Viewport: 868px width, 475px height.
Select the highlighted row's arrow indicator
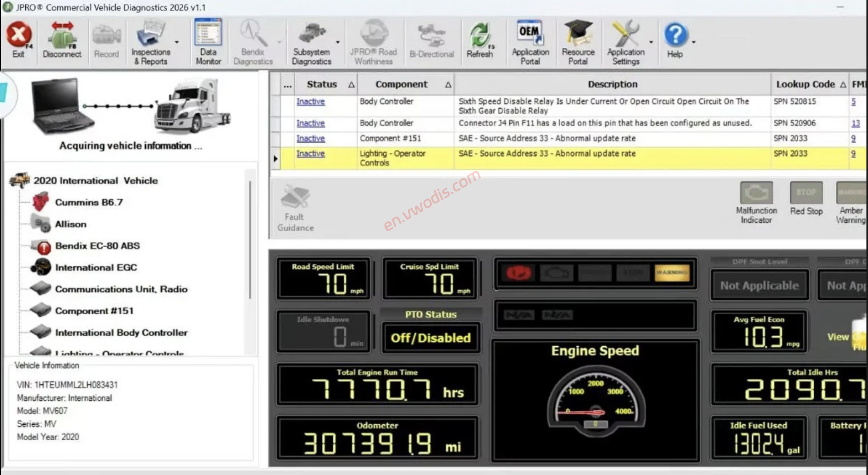click(x=275, y=158)
